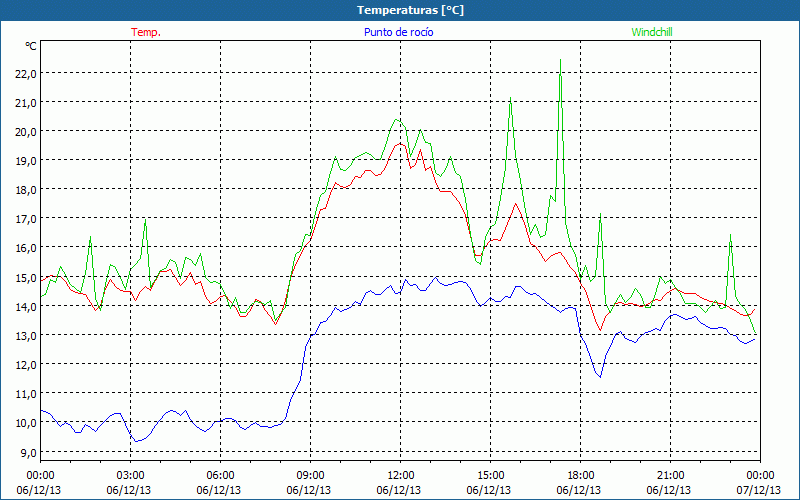
Task: Click the 20,0 y-axis value
Action: [26, 132]
